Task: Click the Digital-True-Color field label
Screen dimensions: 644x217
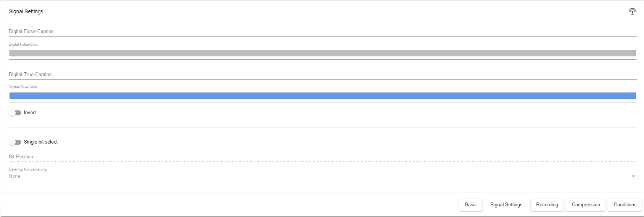Action: coord(23,87)
